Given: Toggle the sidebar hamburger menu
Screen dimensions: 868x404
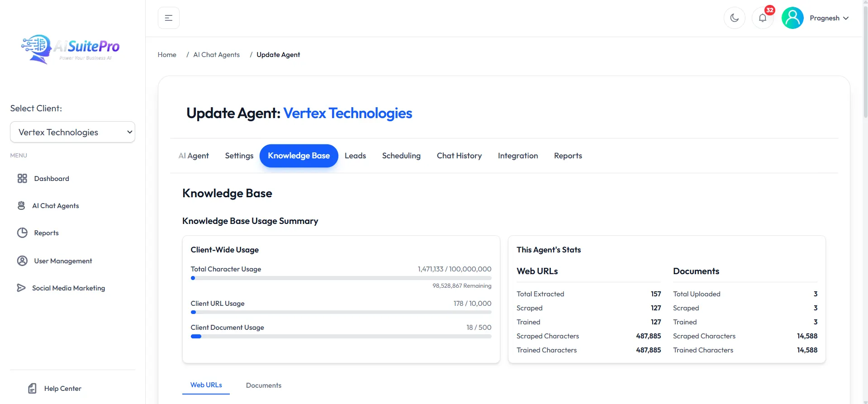Looking at the screenshot, I should (x=169, y=18).
